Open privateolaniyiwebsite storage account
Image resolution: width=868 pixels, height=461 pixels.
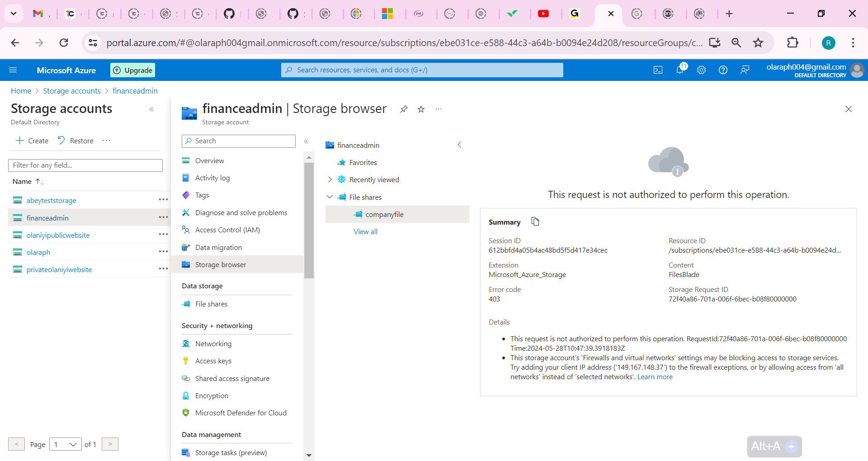(x=59, y=269)
